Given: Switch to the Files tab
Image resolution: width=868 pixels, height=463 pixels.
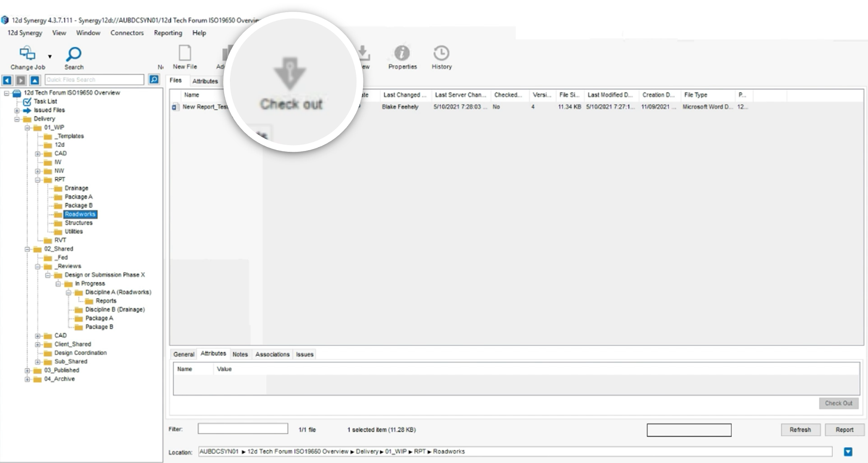Looking at the screenshot, I should pyautogui.click(x=175, y=80).
